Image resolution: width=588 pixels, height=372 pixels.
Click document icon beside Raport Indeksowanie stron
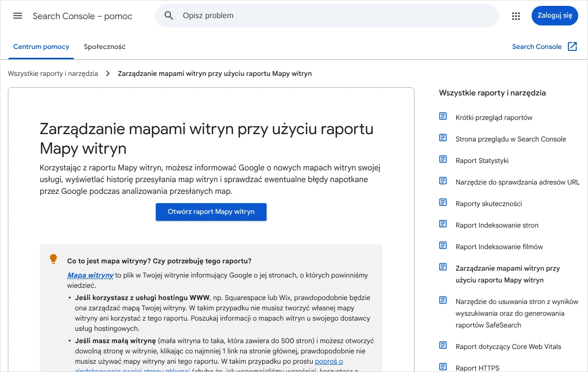[x=443, y=224]
